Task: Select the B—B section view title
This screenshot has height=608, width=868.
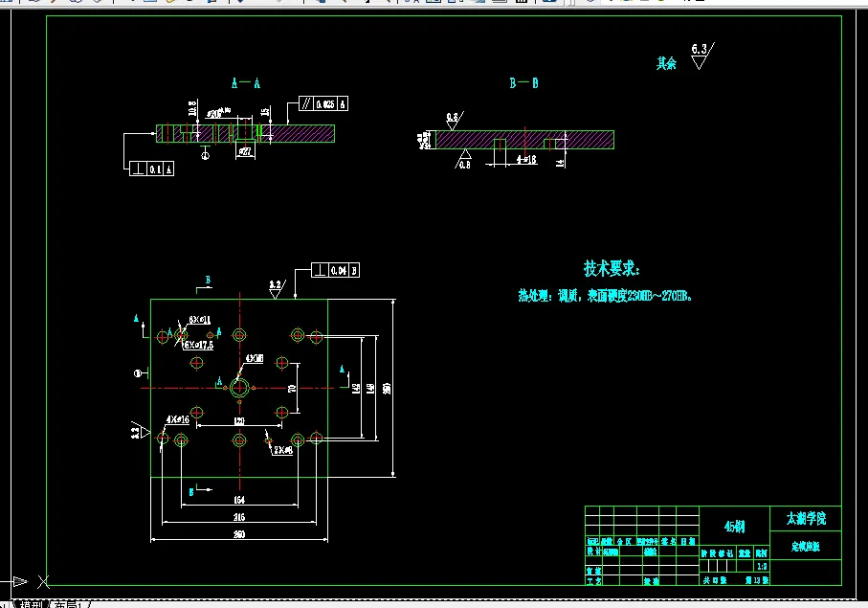Action: click(523, 83)
